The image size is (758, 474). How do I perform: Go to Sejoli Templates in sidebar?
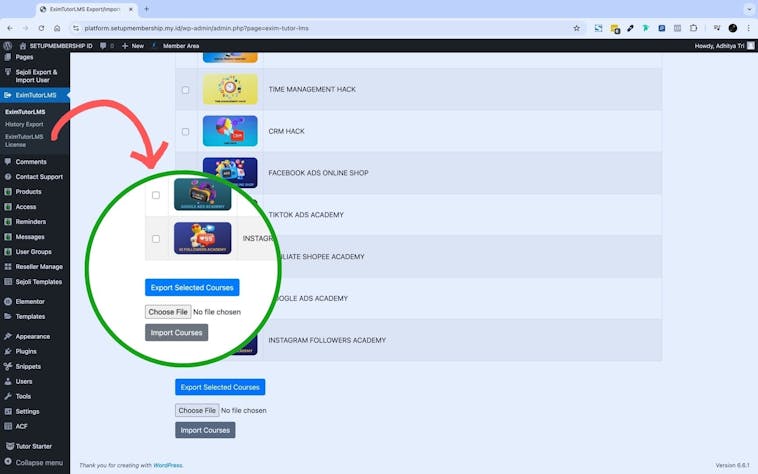tap(38, 282)
